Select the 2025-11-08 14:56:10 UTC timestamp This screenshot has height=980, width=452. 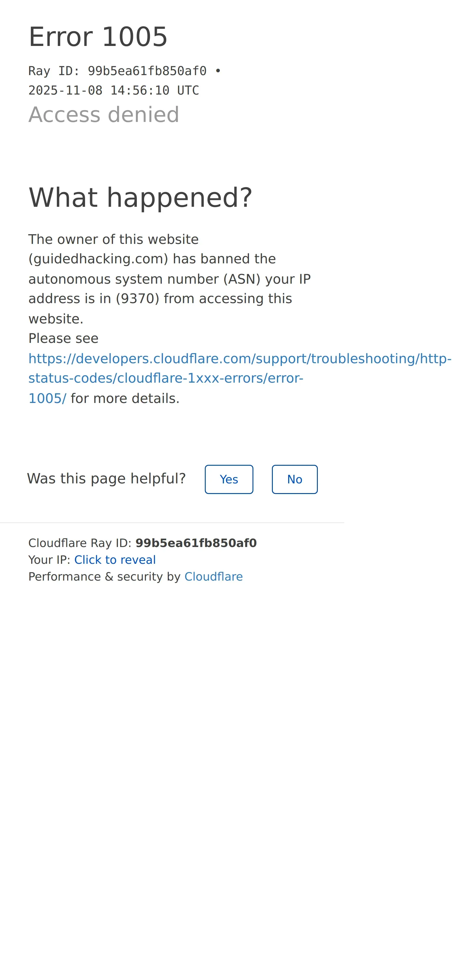pos(114,90)
